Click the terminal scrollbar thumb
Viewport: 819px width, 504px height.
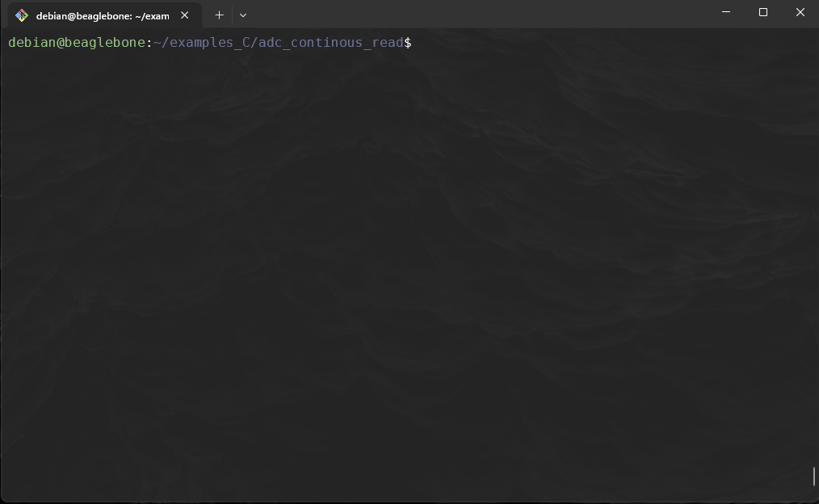click(x=814, y=477)
